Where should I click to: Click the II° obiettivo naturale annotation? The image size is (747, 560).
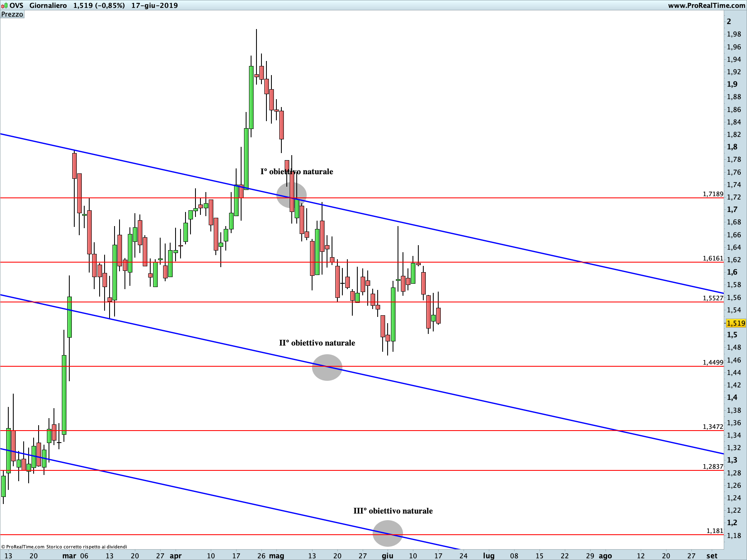pyautogui.click(x=317, y=343)
